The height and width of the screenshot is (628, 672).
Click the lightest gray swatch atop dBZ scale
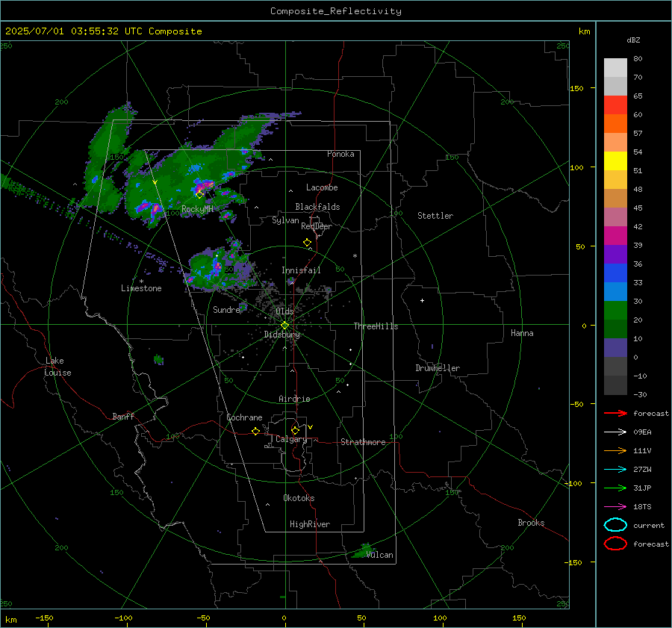(615, 68)
